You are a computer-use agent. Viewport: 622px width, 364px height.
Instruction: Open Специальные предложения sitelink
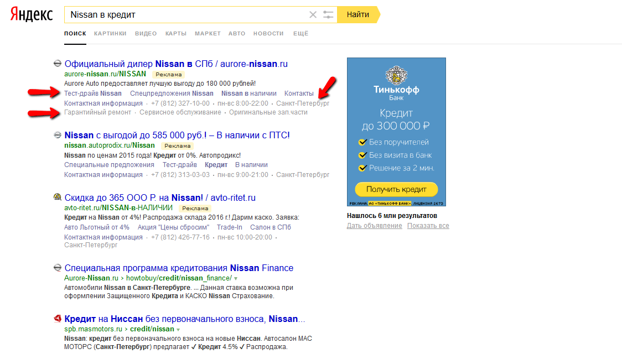click(x=109, y=165)
